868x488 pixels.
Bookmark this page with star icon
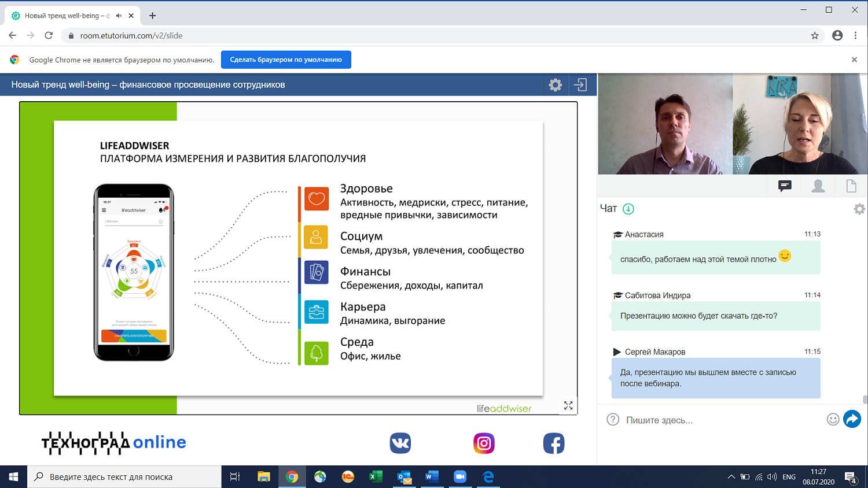tap(815, 36)
